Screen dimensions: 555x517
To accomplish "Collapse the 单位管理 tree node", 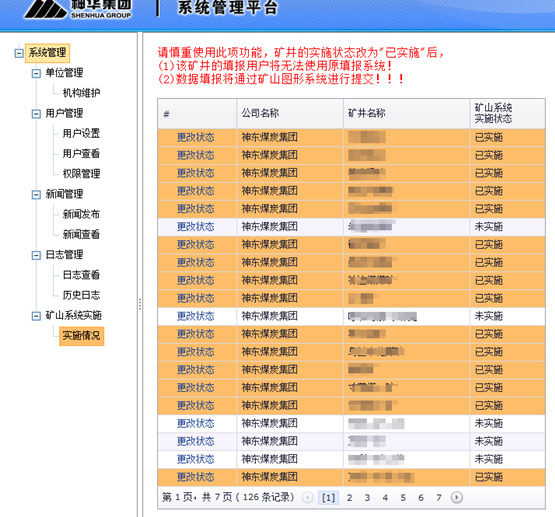I will coord(36,73).
